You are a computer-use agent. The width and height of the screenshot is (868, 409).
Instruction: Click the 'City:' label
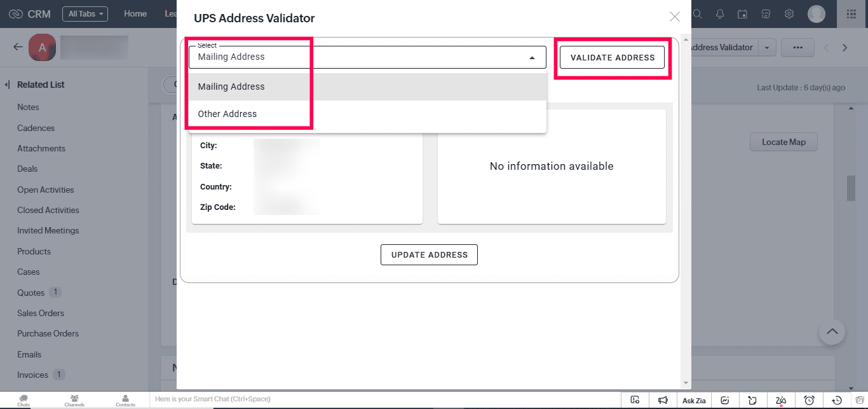(x=208, y=146)
